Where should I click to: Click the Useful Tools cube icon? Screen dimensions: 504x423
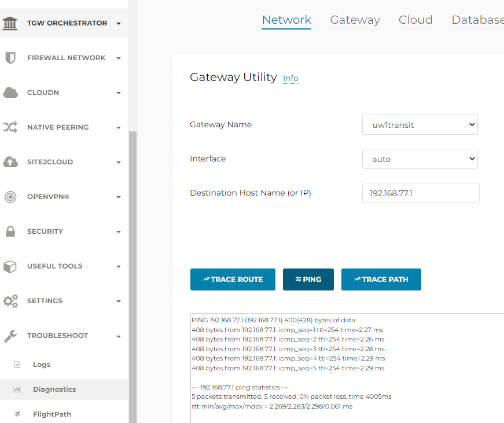[10, 266]
